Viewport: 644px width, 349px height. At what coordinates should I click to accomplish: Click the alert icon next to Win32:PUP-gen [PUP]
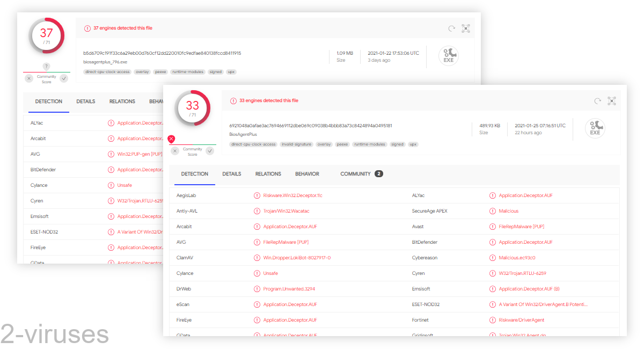111,154
